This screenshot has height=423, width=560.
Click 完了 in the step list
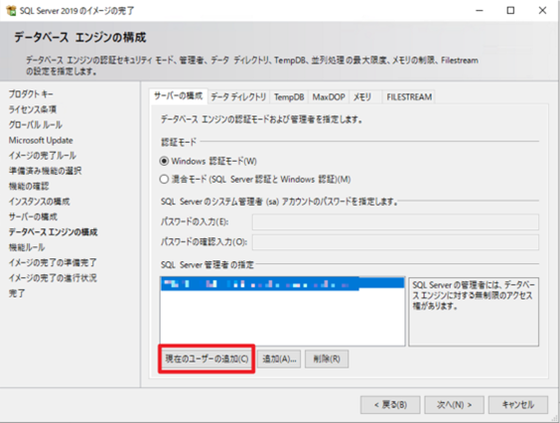tap(17, 293)
